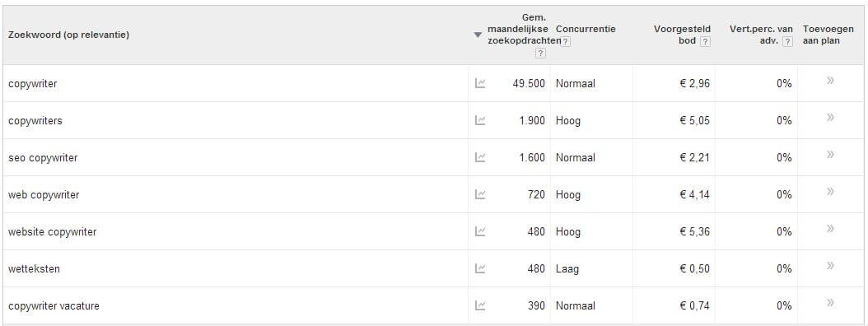Screen dimensions: 868x326
Task: Show trend graph for copywriters row
Action: (x=480, y=121)
